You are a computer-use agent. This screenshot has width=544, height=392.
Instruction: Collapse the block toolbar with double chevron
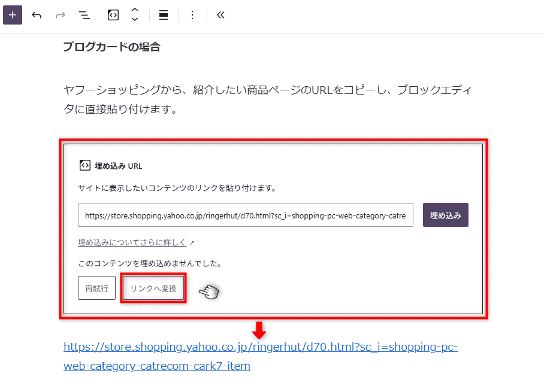pyautogui.click(x=220, y=15)
